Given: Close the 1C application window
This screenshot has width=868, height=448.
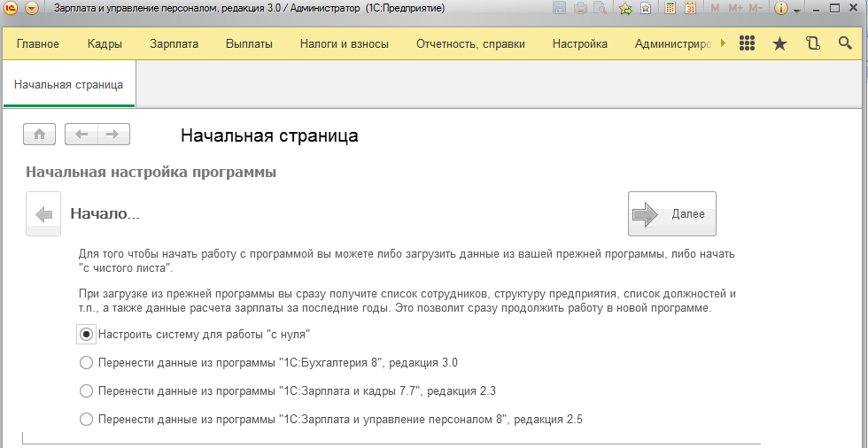Looking at the screenshot, I should click(854, 8).
